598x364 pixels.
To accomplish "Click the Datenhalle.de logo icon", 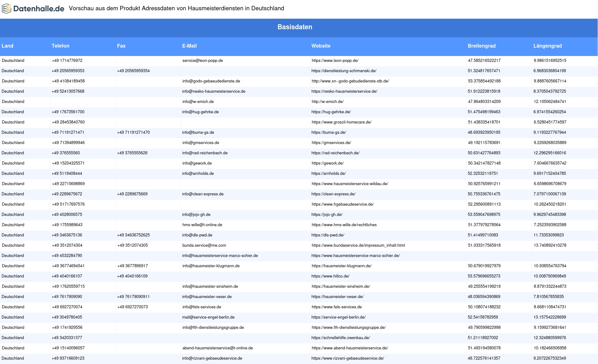I will (x=7, y=9).
